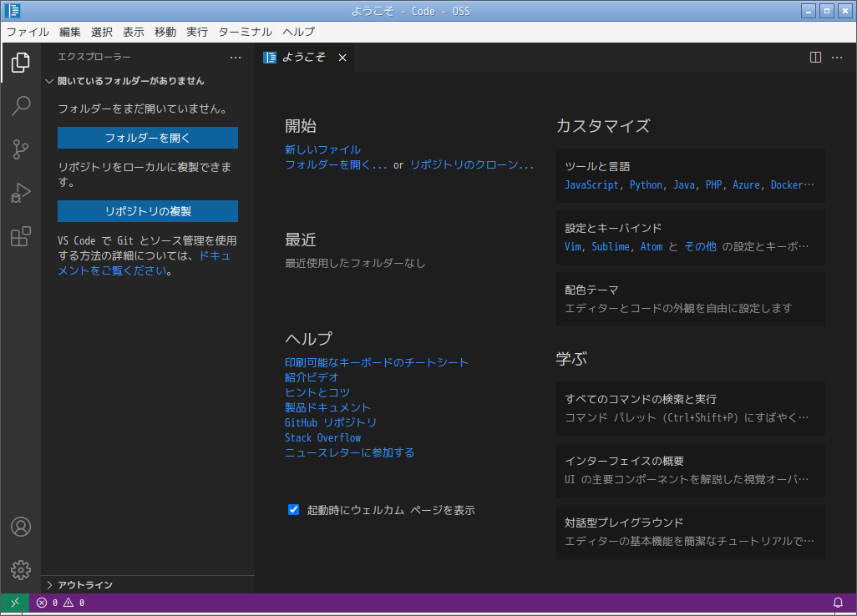The width and height of the screenshot is (857, 616).
Task: Open the Run and Debug view icon
Action: (x=21, y=193)
